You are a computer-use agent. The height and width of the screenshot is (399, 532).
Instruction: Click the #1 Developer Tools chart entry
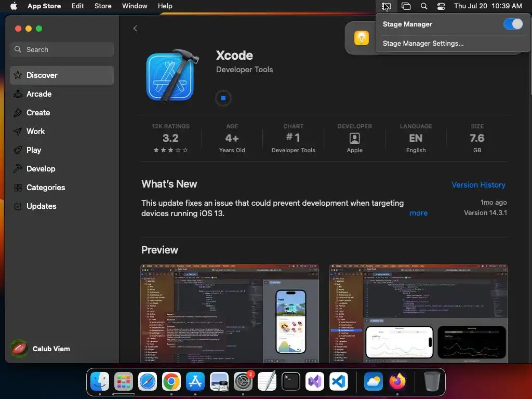click(x=293, y=138)
